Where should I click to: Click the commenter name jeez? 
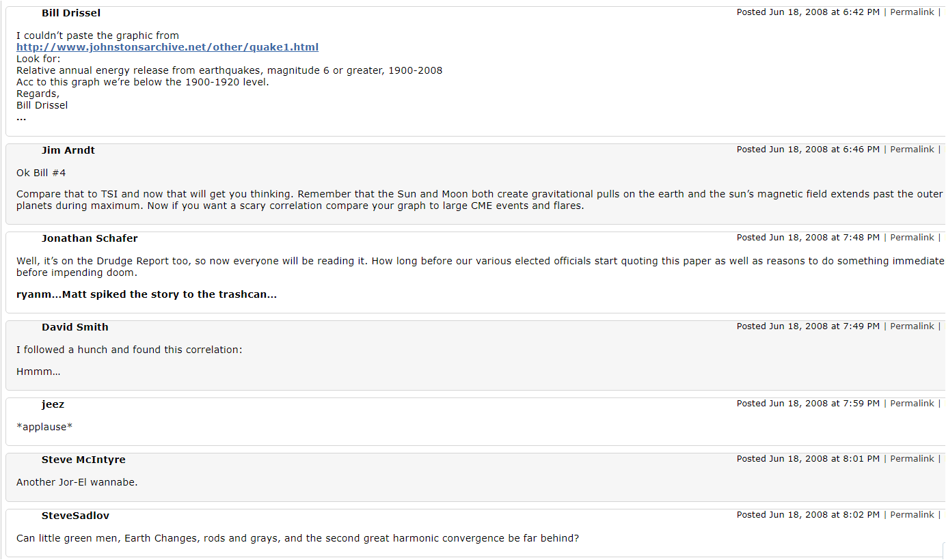click(x=53, y=404)
